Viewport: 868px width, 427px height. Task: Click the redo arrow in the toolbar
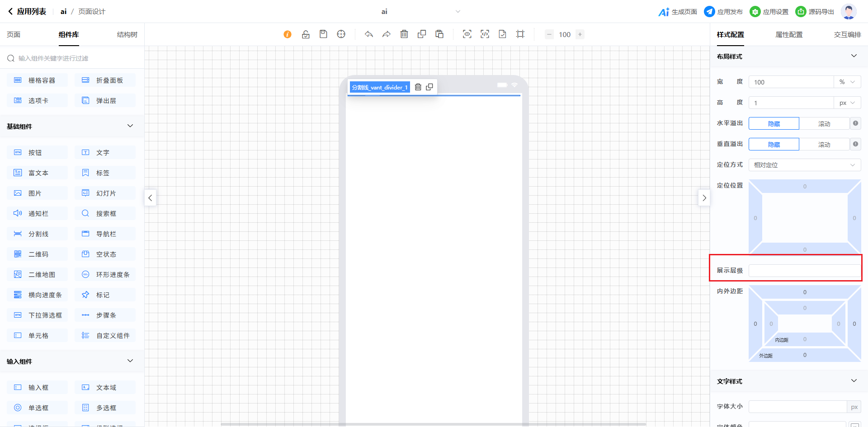386,34
